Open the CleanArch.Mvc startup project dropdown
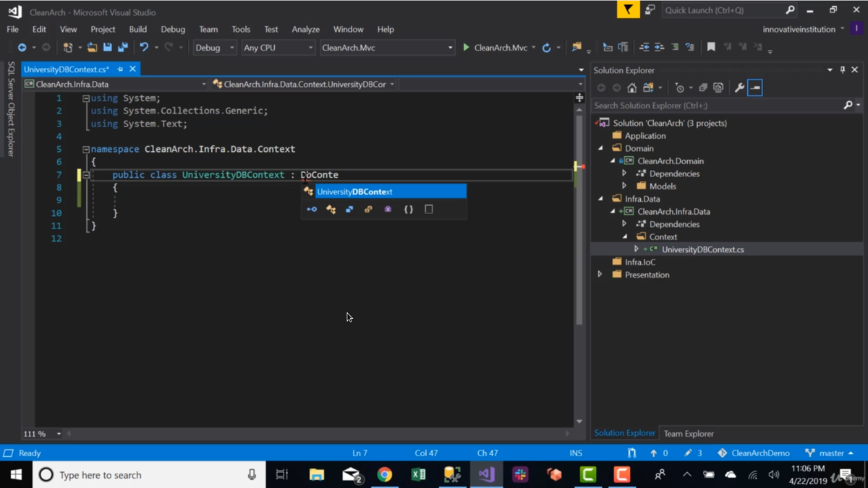 pos(387,48)
